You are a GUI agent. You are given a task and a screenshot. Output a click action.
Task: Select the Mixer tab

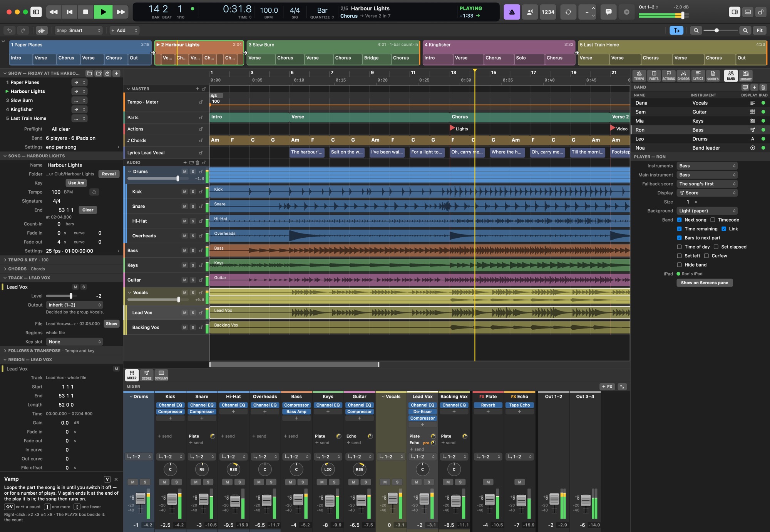132,375
